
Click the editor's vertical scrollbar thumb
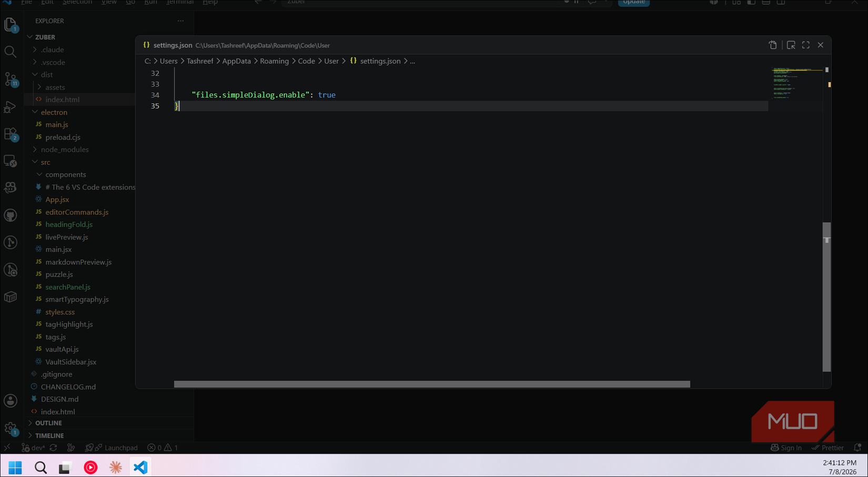tap(826, 297)
